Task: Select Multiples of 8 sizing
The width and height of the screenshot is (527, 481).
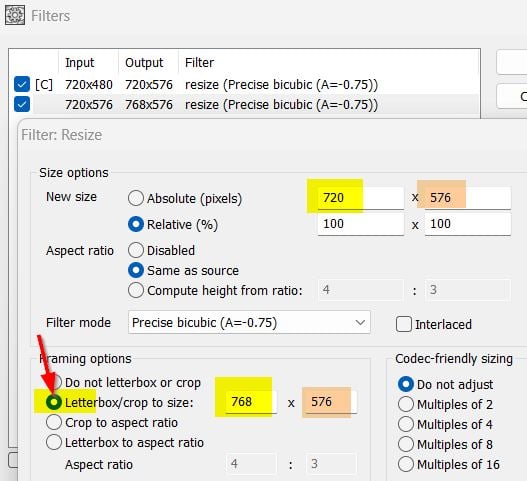Action: coord(406,444)
